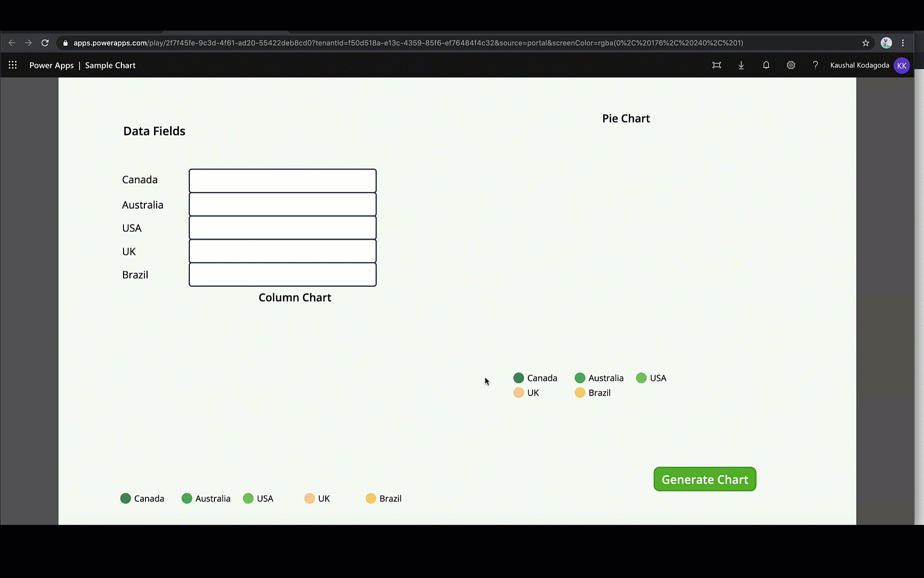
Task: Click the fit-to-screen icon in header
Action: tap(717, 65)
